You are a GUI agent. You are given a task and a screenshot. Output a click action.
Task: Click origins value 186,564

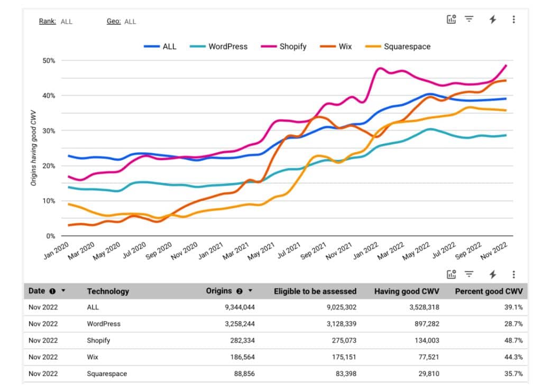click(242, 357)
